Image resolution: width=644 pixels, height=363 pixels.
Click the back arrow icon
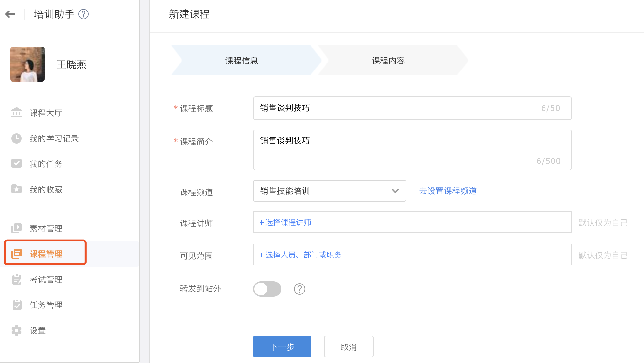[x=10, y=14]
